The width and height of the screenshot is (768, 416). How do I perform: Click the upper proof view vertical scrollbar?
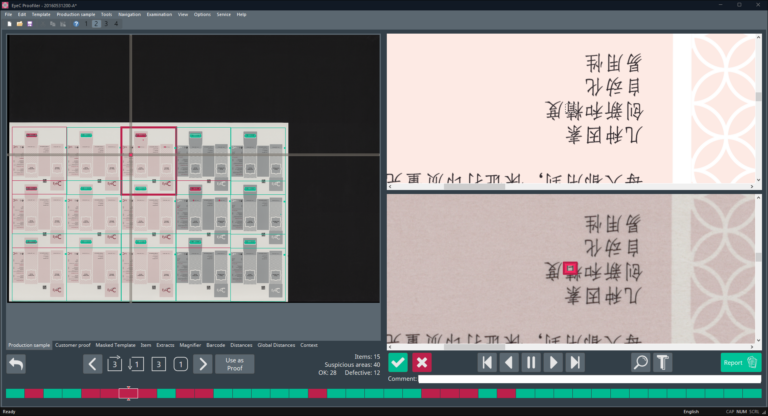[x=758, y=109]
